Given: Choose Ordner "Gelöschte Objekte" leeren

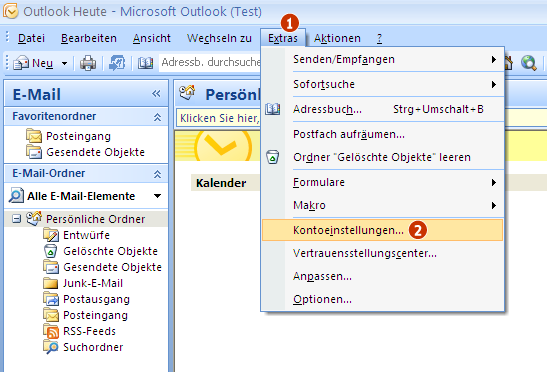Looking at the screenshot, I should pos(383,157).
